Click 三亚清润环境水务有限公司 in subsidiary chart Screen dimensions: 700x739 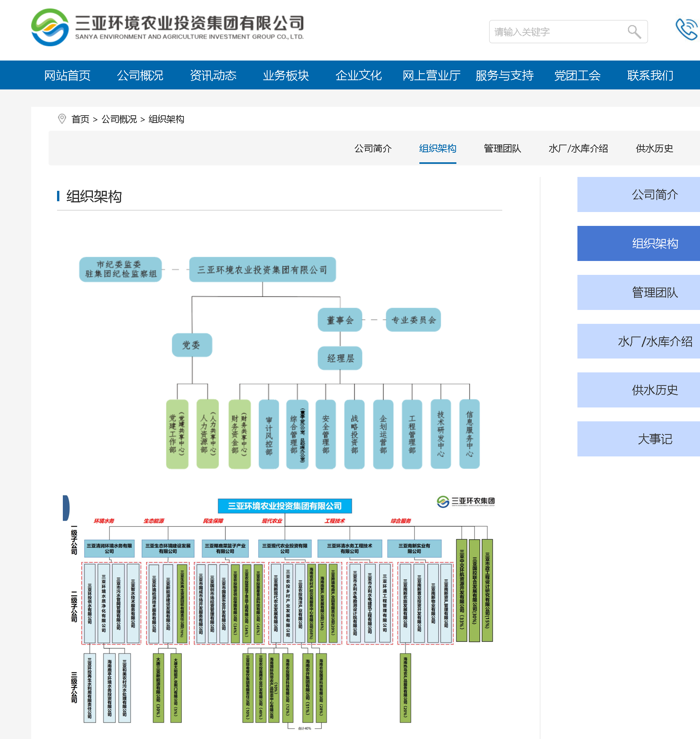click(109, 548)
